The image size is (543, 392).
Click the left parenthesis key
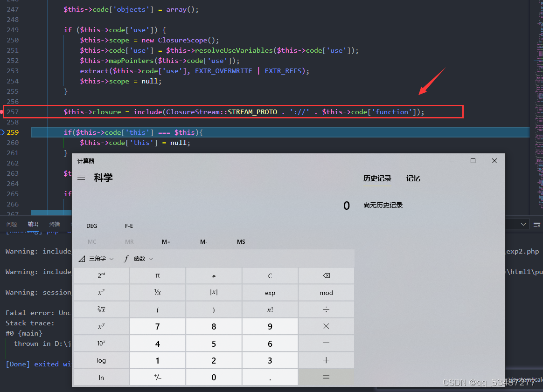coord(158,309)
